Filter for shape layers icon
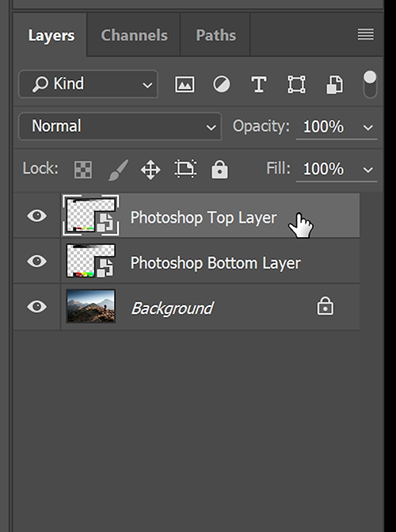The height and width of the screenshot is (532, 396). pos(296,84)
